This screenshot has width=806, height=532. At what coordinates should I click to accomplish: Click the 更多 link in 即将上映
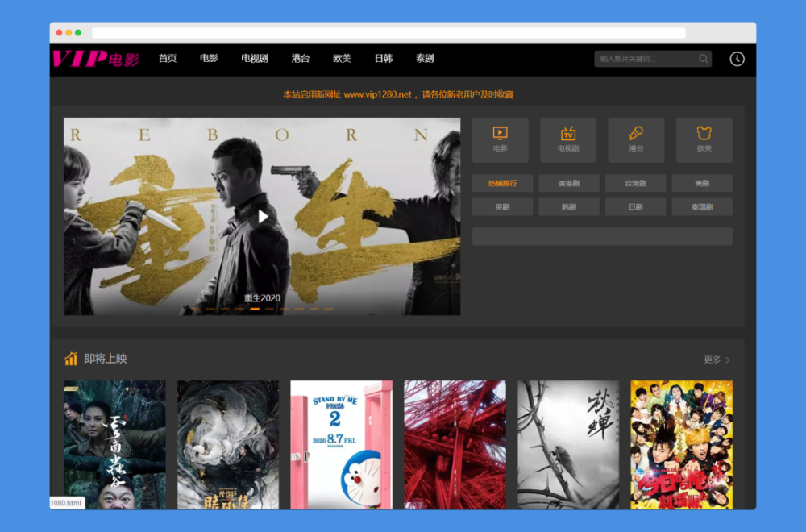(x=712, y=360)
